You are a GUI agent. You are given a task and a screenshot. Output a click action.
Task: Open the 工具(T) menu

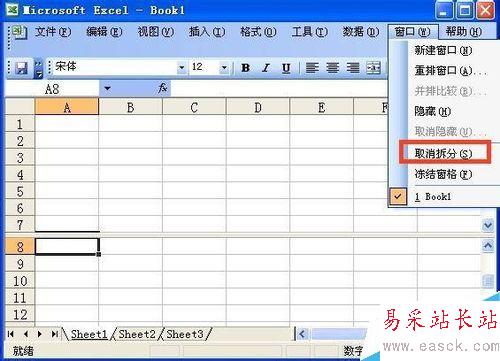[x=310, y=32]
